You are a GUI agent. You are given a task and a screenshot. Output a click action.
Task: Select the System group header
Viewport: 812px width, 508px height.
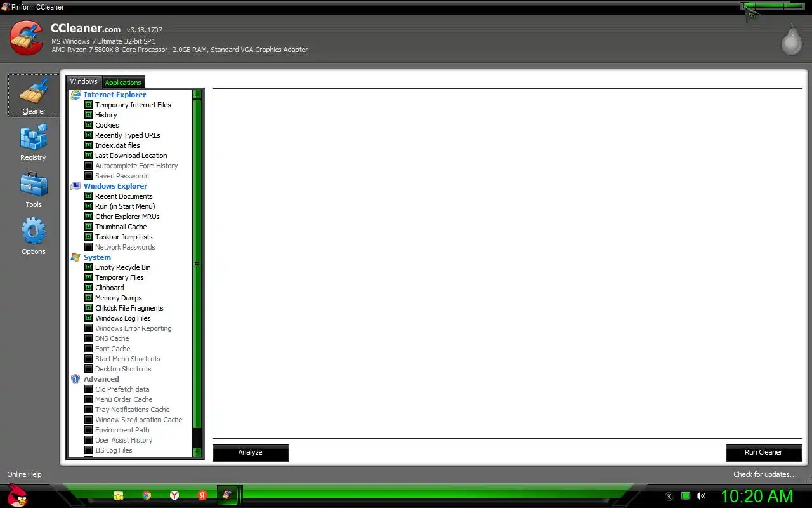[x=97, y=257]
